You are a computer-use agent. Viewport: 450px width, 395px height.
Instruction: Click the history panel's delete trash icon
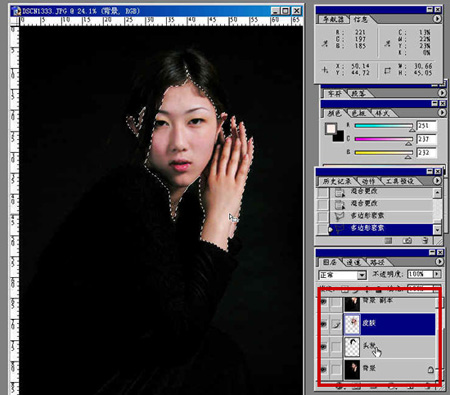(x=425, y=240)
